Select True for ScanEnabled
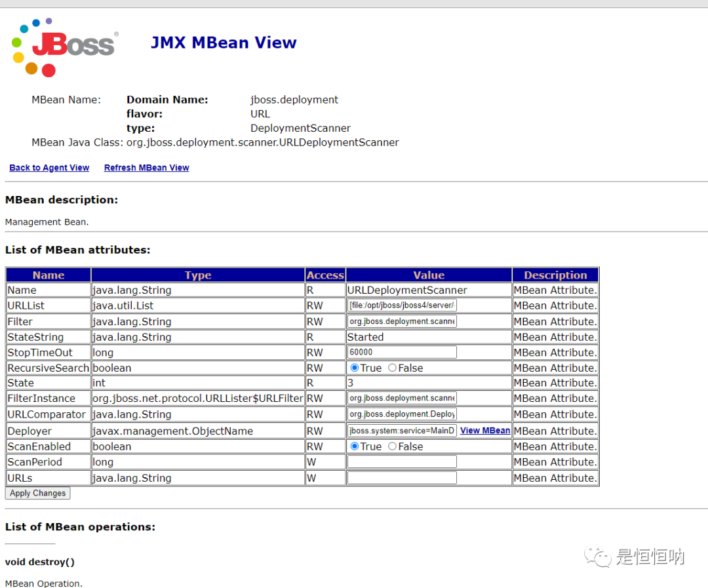The height and width of the screenshot is (588, 708). (355, 446)
